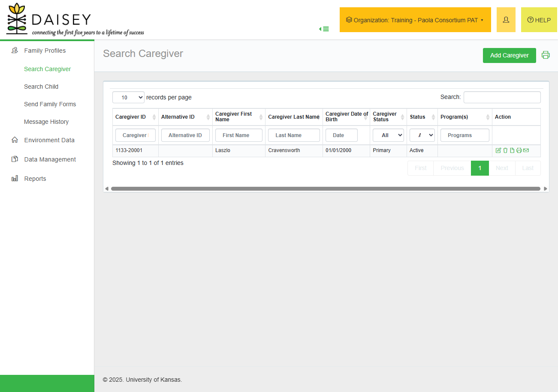Viewport: 558px width, 392px height.
Task: Open the HELP button
Action: 539,20
